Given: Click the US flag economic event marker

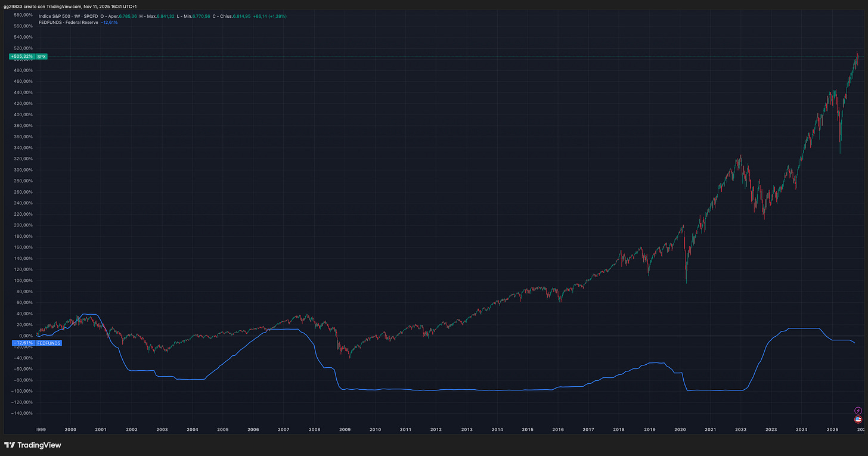Looking at the screenshot, I should (858, 420).
